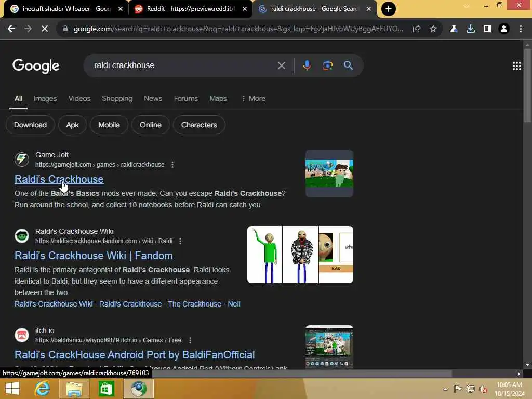532x399 pixels.
Task: Open a new tab with plus button
Action: pos(389,9)
